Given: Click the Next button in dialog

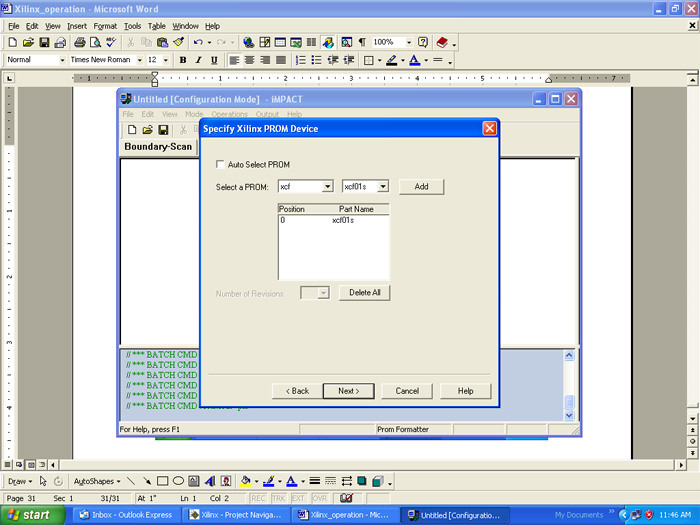Looking at the screenshot, I should (348, 391).
